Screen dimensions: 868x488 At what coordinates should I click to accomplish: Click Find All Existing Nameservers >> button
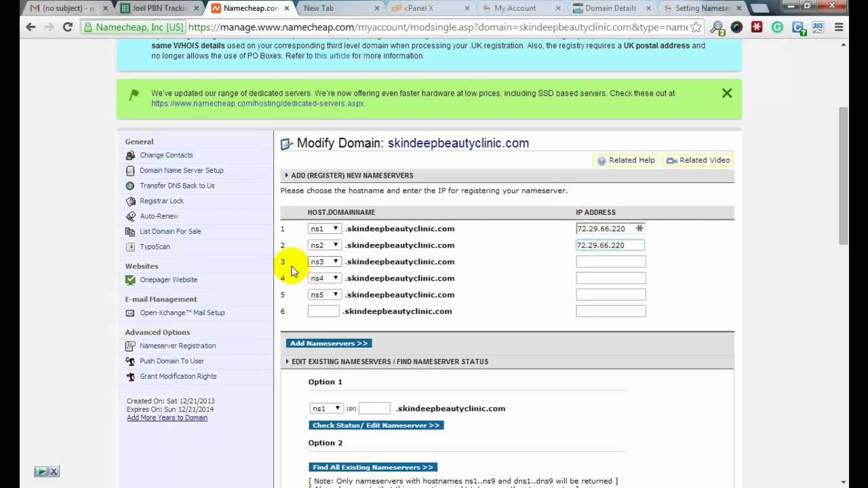[373, 468]
